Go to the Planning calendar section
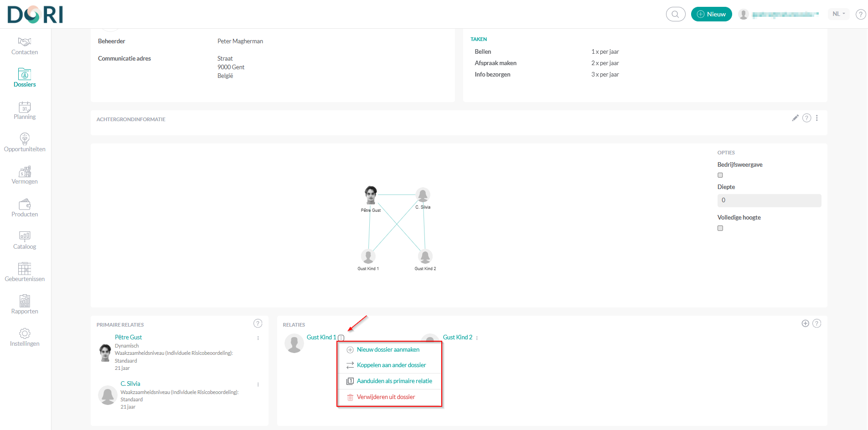Viewport: 868px width, 430px height. click(x=25, y=111)
